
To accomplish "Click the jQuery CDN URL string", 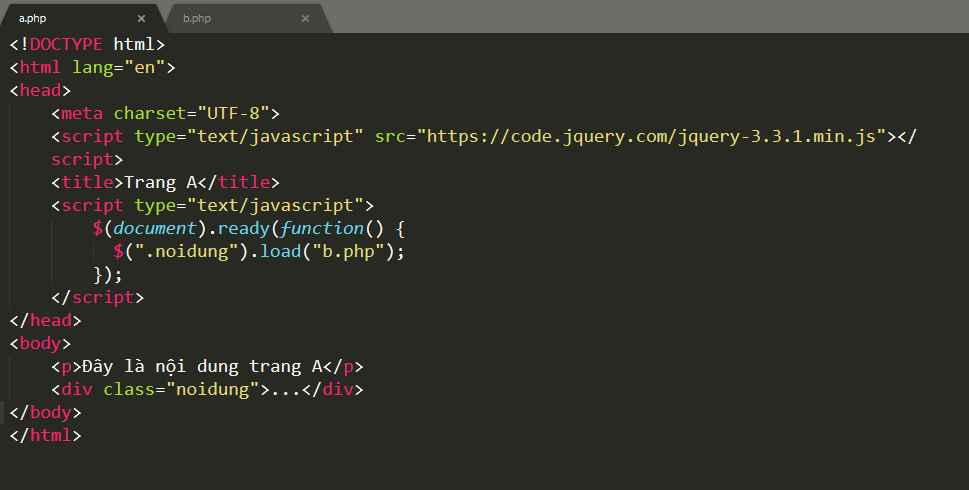I will click(652, 136).
